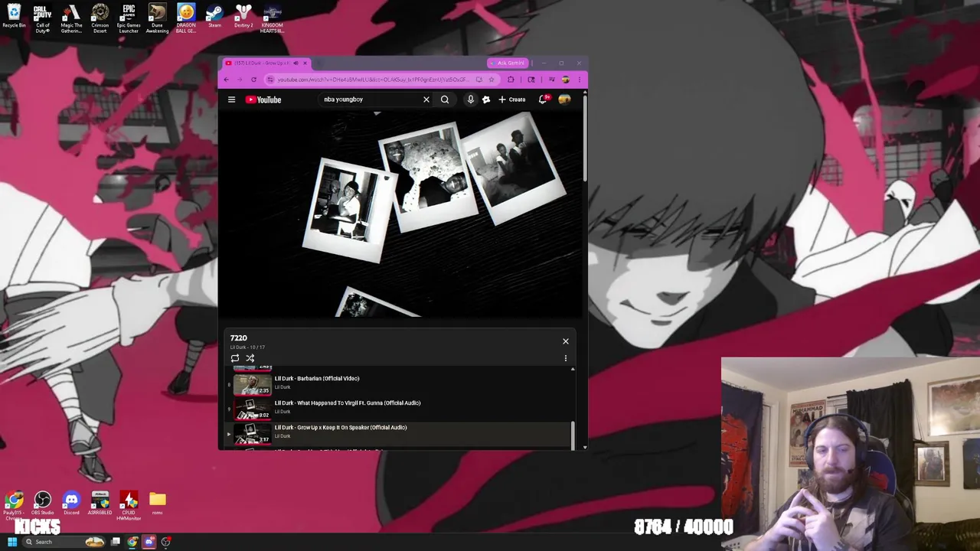This screenshot has width=980, height=551.
Task: Open OBS Studio desktop shortcut
Action: [x=42, y=504]
